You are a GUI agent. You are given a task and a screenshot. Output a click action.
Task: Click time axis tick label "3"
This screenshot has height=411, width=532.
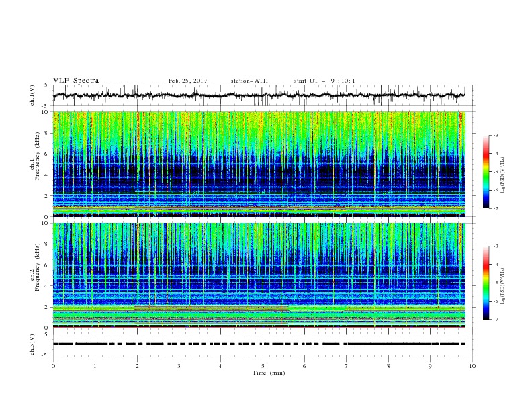coord(179,366)
